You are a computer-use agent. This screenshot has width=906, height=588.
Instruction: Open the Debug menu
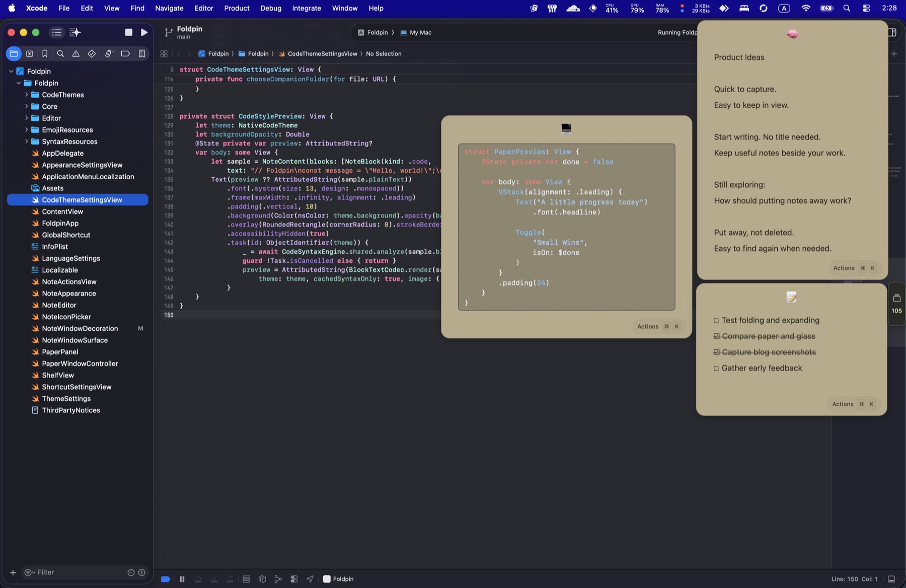point(271,8)
